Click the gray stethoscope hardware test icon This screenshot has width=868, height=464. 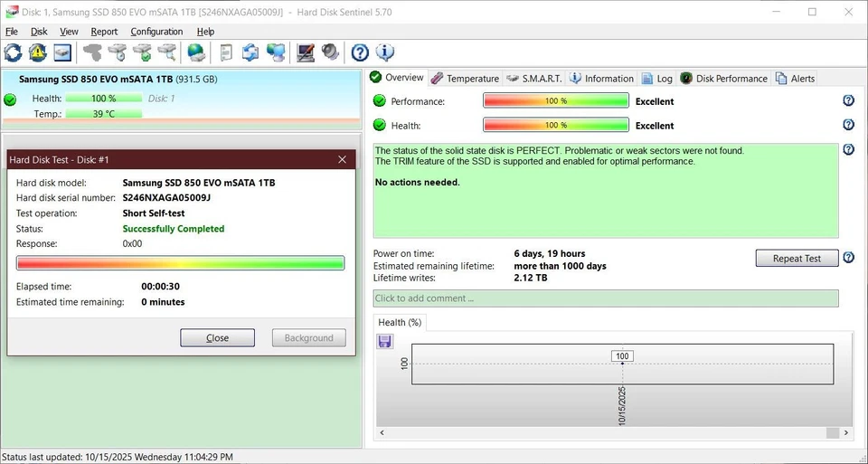(92, 52)
